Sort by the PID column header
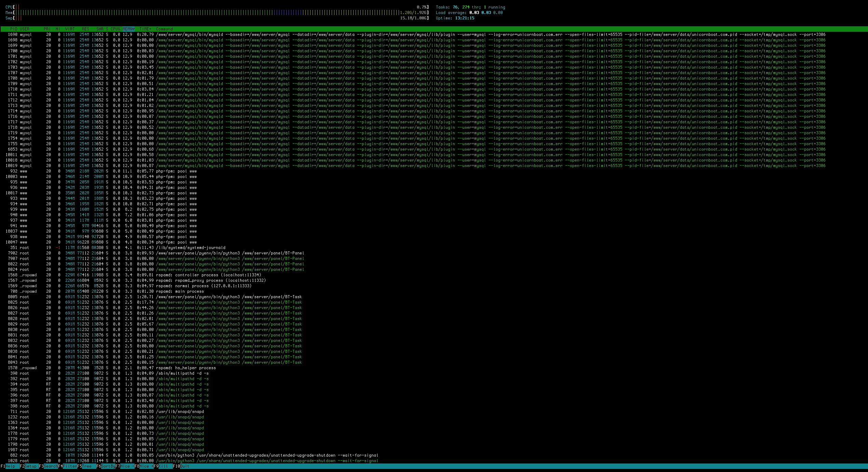Screen dimensions: 868x472 point(14,29)
